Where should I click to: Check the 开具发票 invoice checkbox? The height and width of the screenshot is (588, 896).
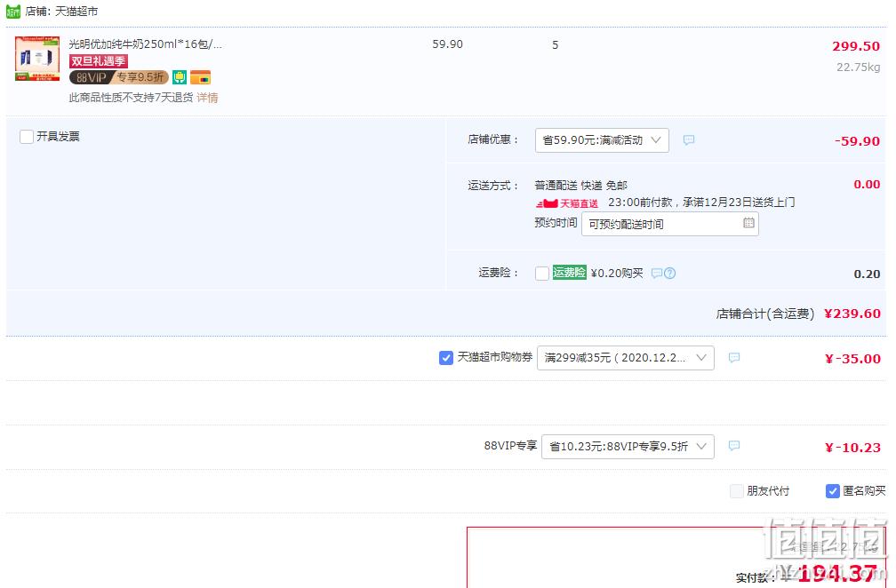[x=27, y=137]
